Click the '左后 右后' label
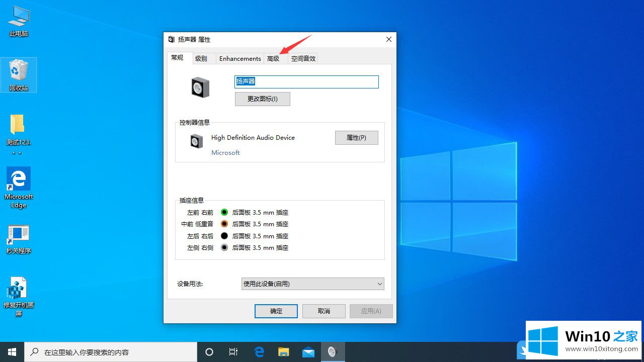 pyautogui.click(x=200, y=236)
